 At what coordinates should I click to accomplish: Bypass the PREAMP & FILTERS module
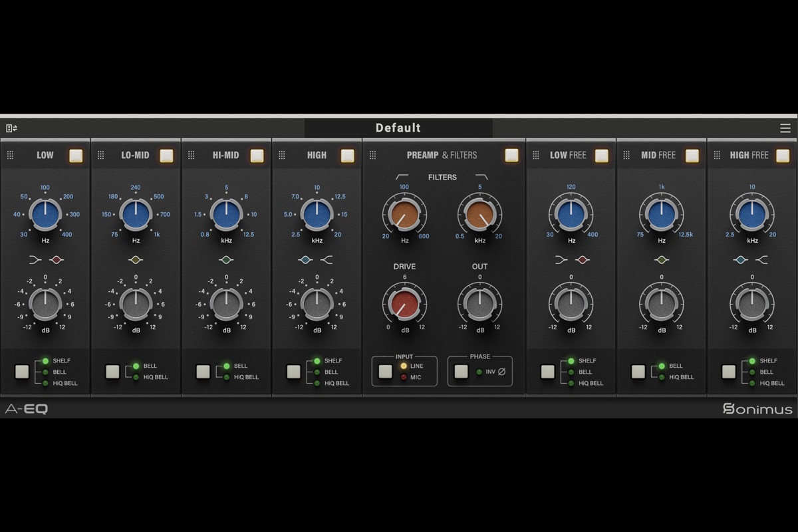click(x=511, y=155)
